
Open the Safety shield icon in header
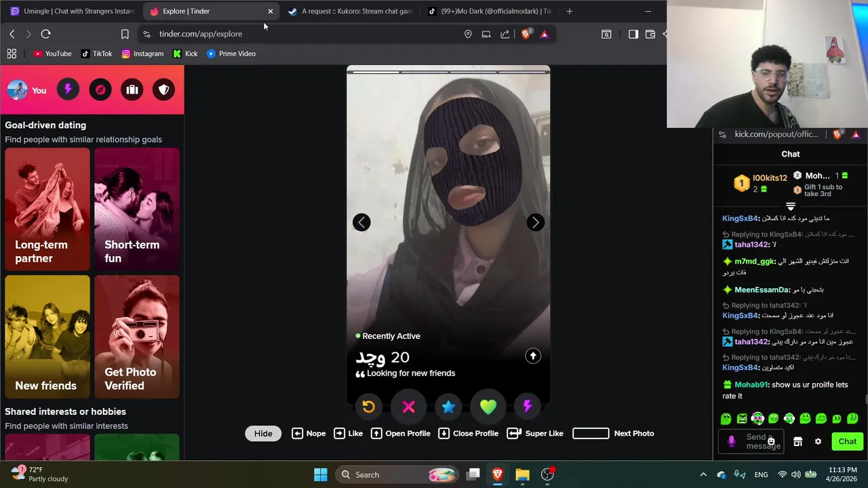[x=163, y=89]
